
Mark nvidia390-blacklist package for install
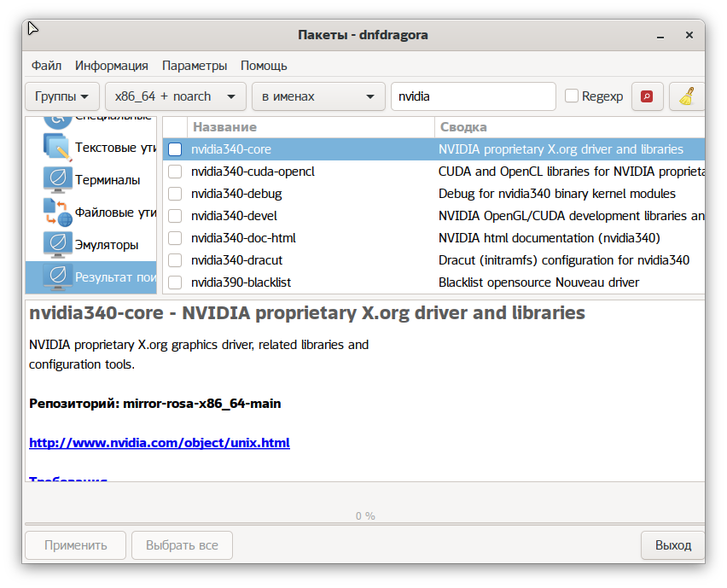coord(175,282)
